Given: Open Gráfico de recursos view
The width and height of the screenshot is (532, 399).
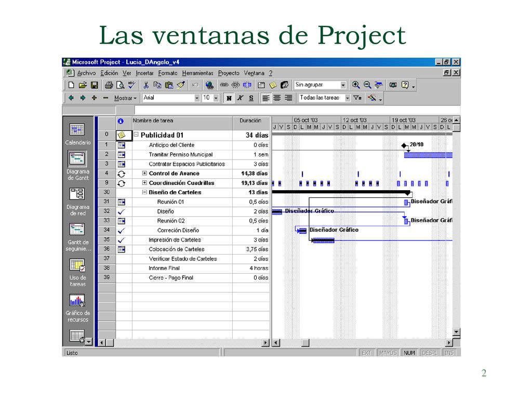Looking at the screenshot, I should [78, 308].
